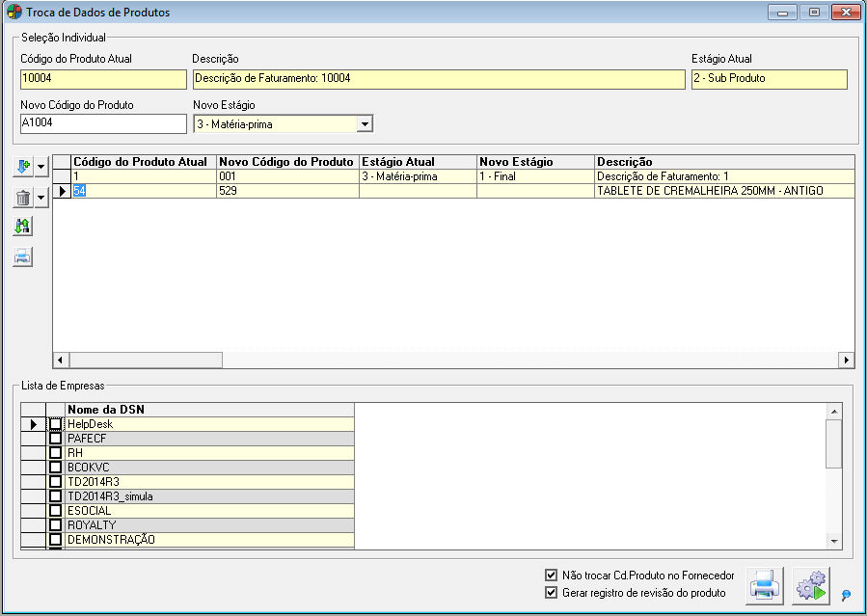Click the Novo Código do Produto input field
This screenshot has height=616, width=867.
(x=103, y=124)
